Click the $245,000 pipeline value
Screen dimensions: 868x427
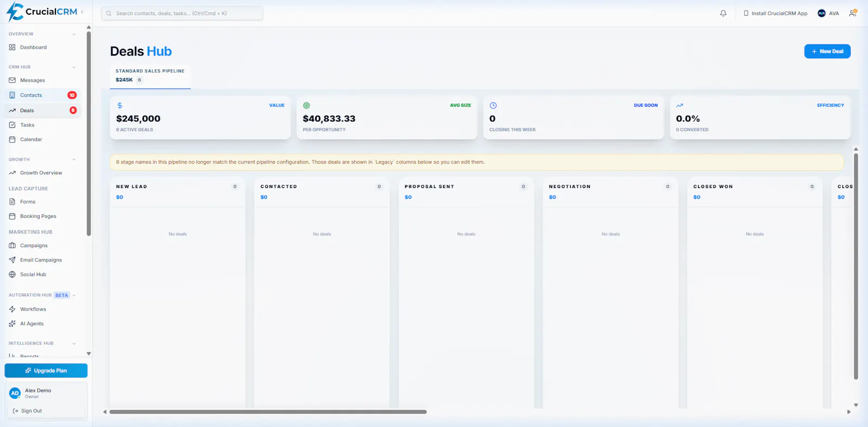click(138, 119)
